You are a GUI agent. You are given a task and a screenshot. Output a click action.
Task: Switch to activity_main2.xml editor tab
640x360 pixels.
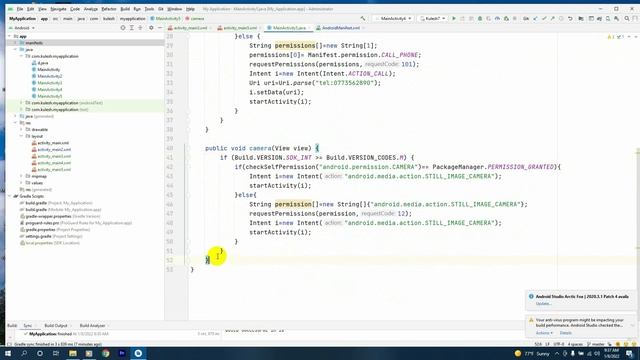[x=190, y=28]
